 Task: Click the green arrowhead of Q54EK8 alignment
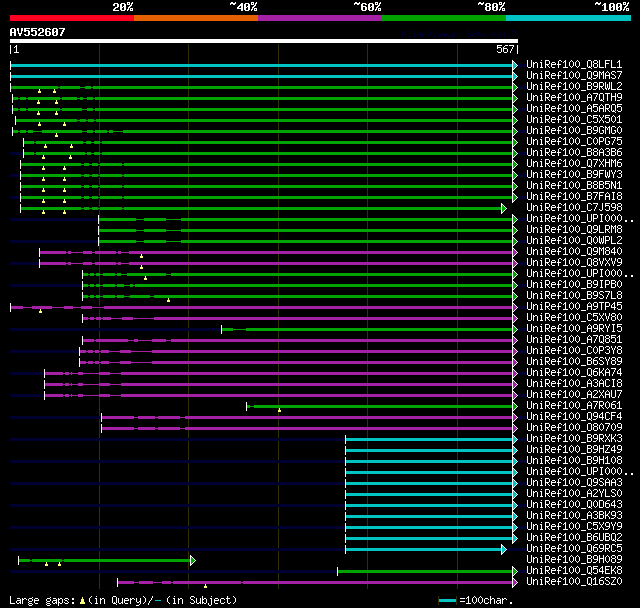click(514, 570)
